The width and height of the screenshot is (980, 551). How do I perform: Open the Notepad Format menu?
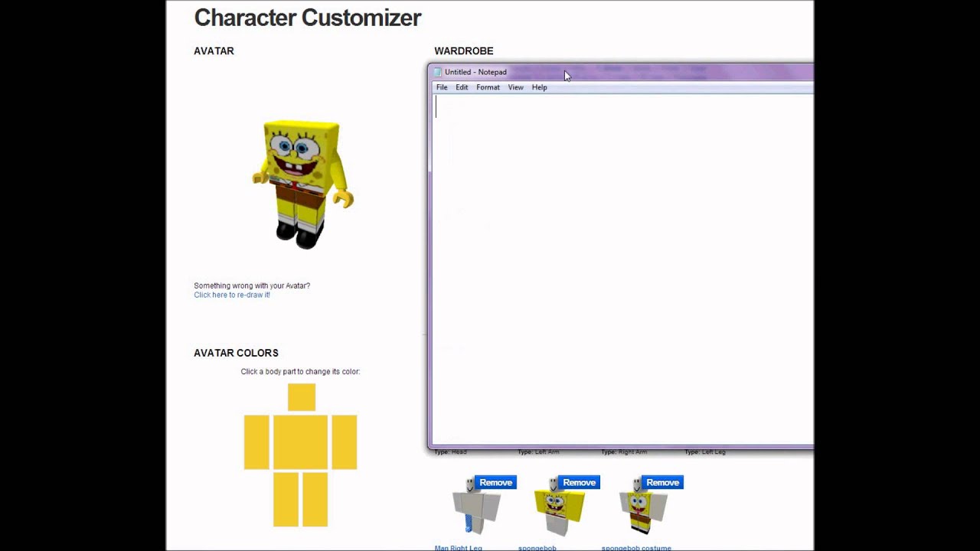[488, 87]
